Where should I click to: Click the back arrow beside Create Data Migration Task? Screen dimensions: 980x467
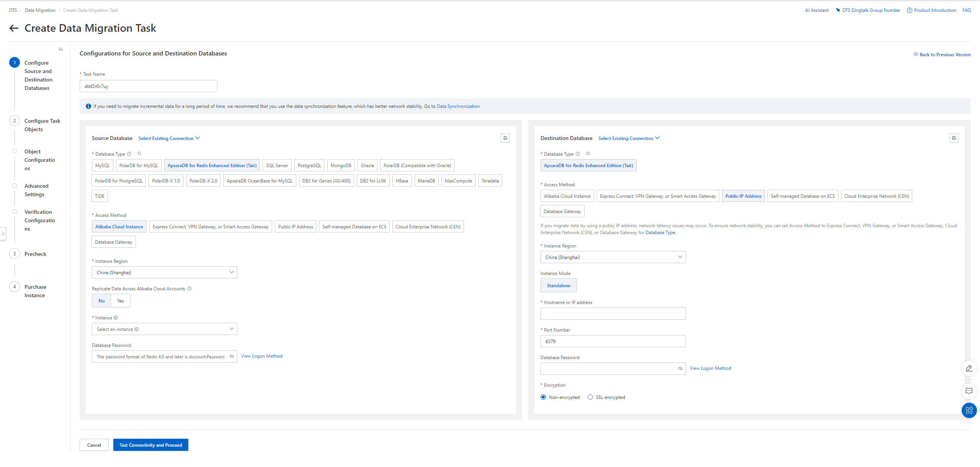(14, 28)
